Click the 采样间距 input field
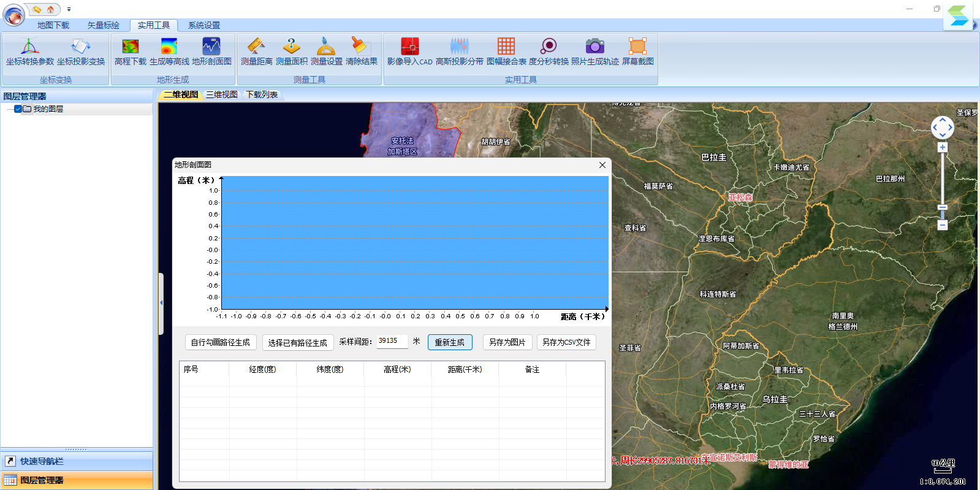 pyautogui.click(x=392, y=341)
